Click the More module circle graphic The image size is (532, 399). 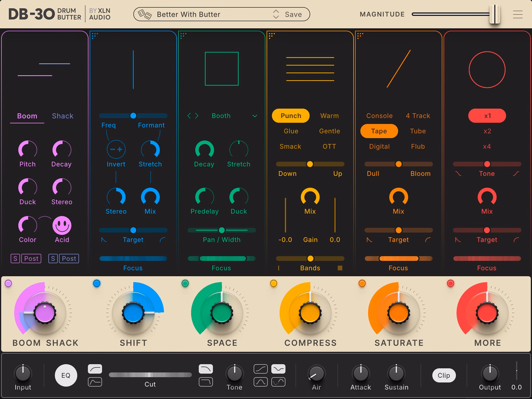487,70
